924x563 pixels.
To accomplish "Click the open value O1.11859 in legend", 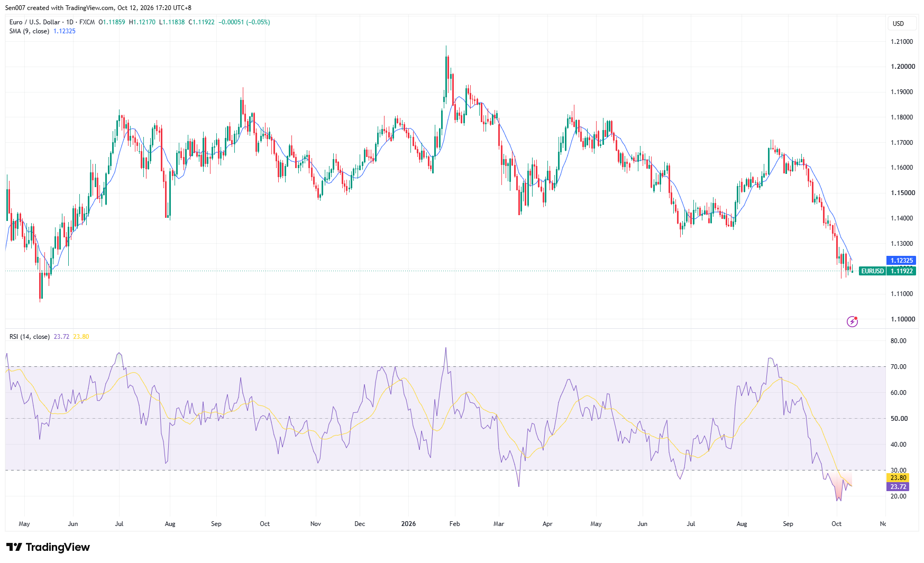I will click(112, 22).
